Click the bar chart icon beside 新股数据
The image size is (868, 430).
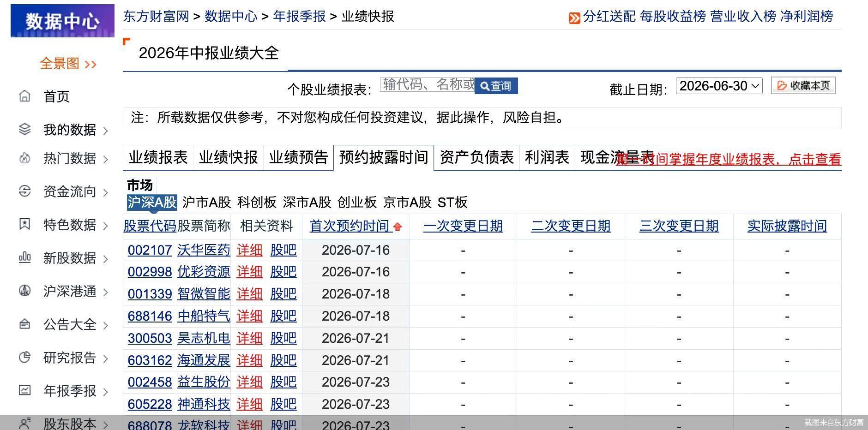tap(24, 257)
